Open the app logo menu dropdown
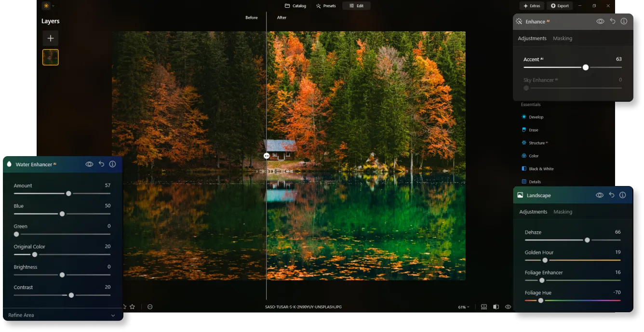 tap(48, 6)
